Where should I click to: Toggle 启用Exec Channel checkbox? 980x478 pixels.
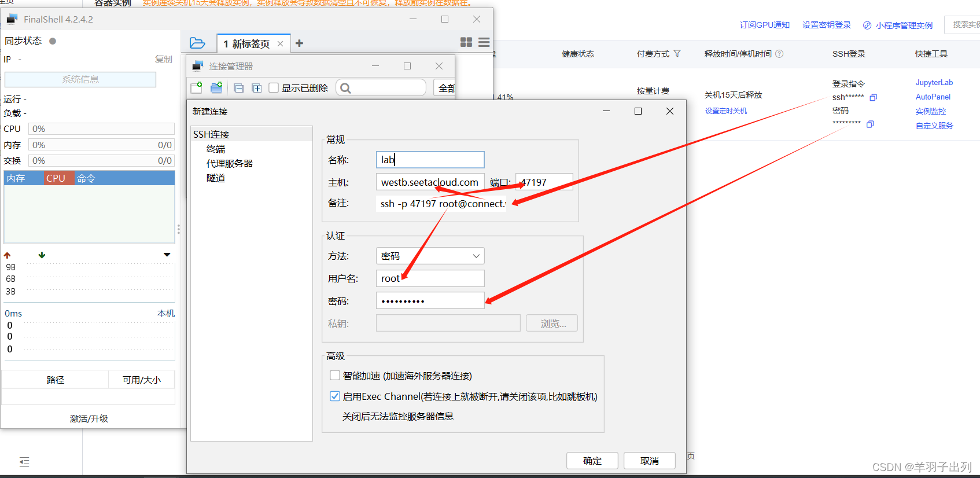click(x=334, y=396)
